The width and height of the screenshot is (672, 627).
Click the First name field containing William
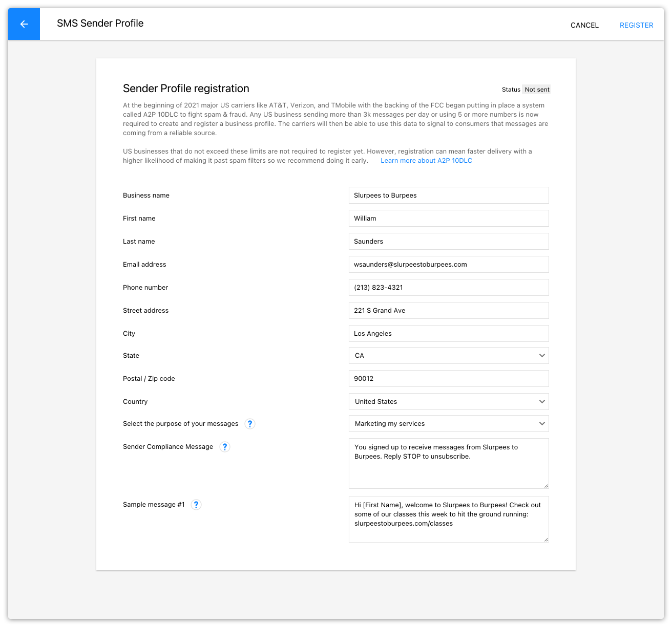[x=449, y=219]
